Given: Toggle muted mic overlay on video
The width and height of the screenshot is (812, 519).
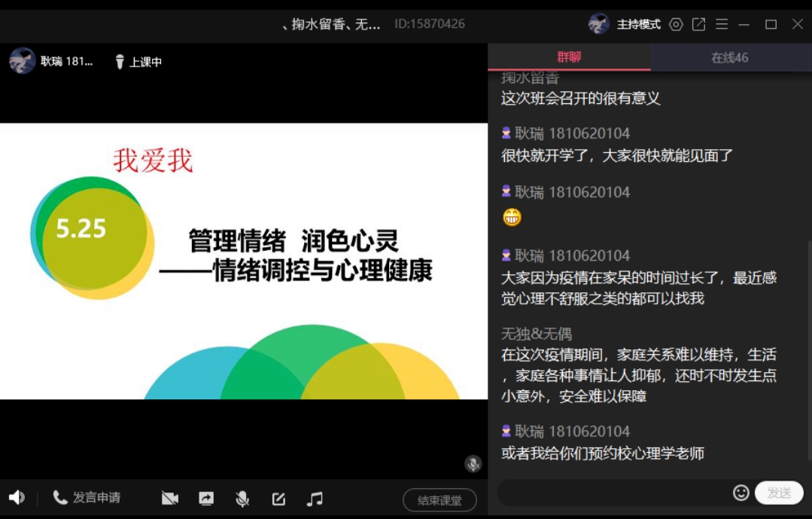Looking at the screenshot, I should [473, 464].
